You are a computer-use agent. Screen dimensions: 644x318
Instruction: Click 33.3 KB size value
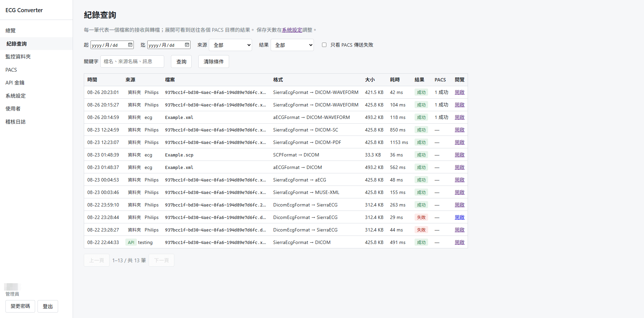pos(373,155)
